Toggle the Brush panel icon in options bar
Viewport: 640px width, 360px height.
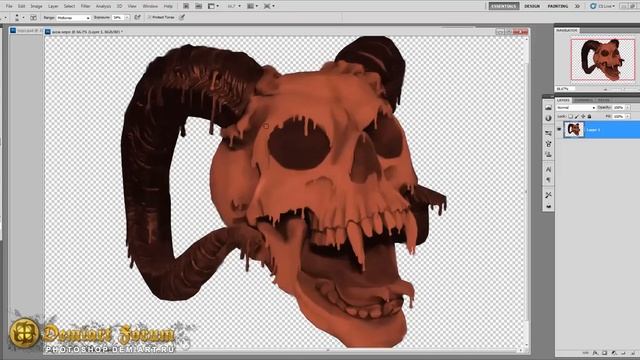(33, 18)
